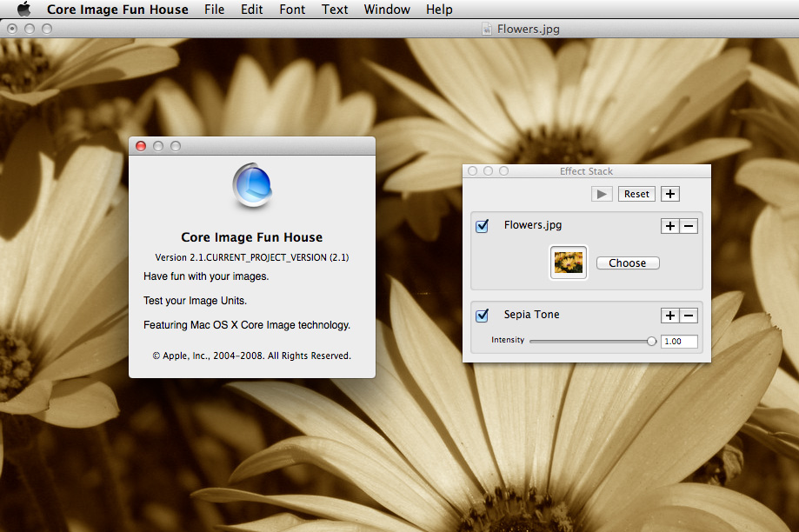Click the Reset button in Effect Stack

click(x=636, y=194)
